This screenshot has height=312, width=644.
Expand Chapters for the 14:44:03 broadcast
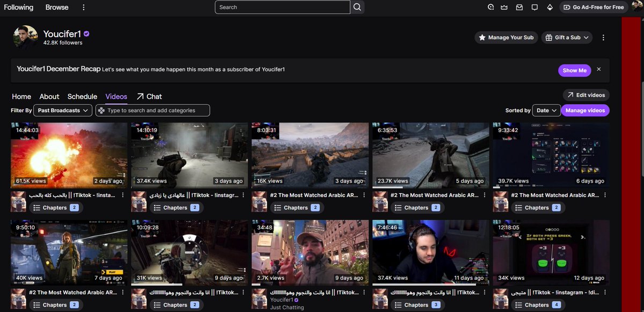pyautogui.click(x=55, y=208)
